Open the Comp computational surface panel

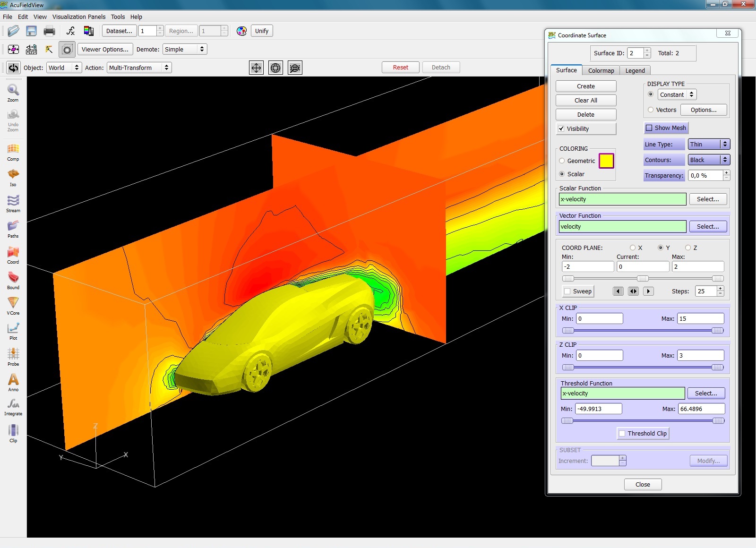13,152
